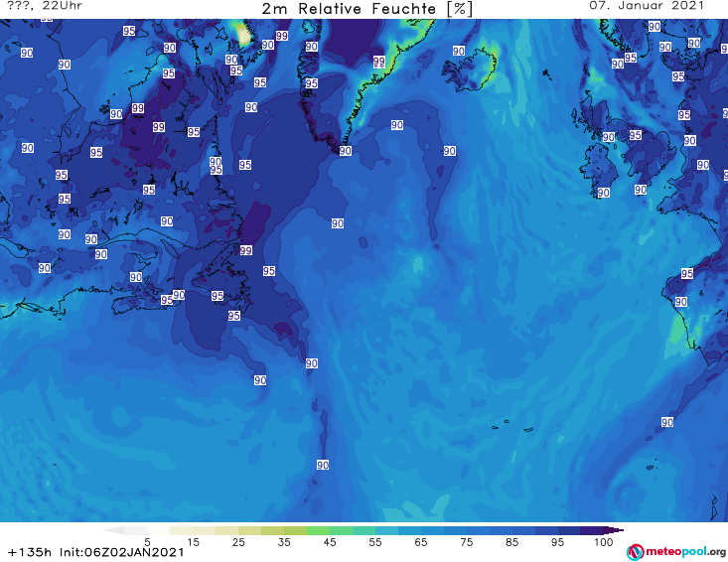Click the legend value '45'
728x562 pixels.
click(x=330, y=542)
